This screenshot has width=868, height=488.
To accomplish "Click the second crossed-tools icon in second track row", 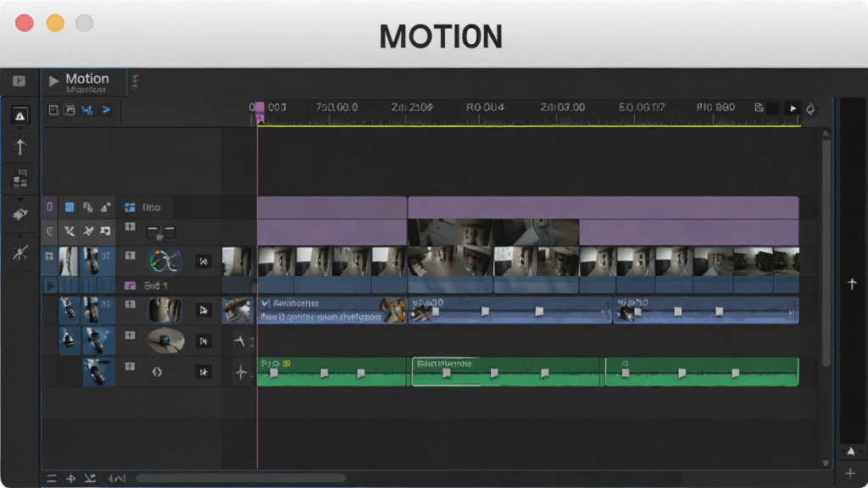I will click(88, 230).
